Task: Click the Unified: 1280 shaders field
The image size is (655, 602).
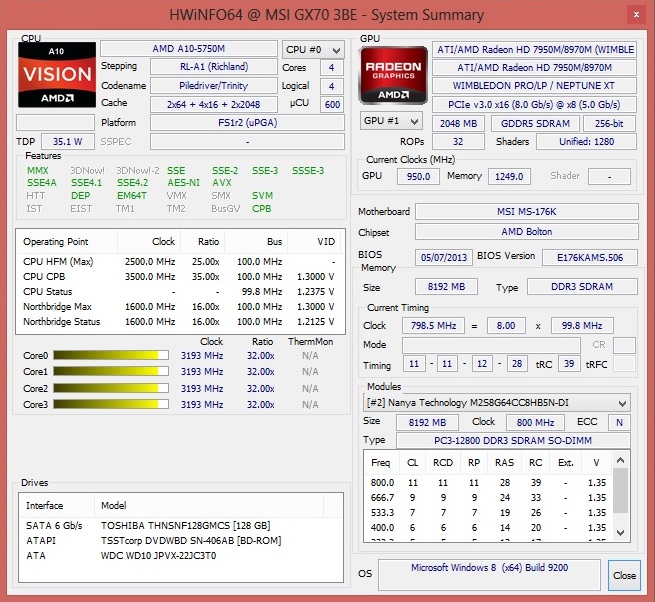Action: coord(586,142)
